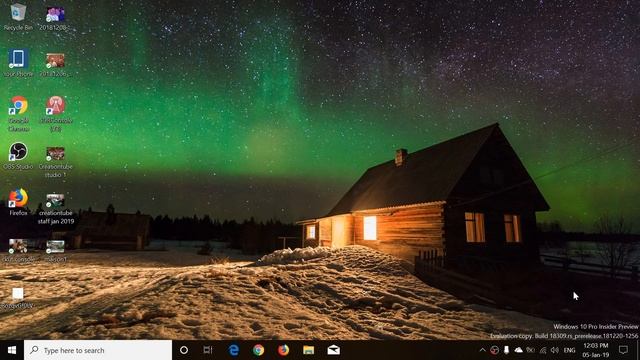
Task: Select the thumbnail below the Firefox shortcut
Action: (18, 251)
